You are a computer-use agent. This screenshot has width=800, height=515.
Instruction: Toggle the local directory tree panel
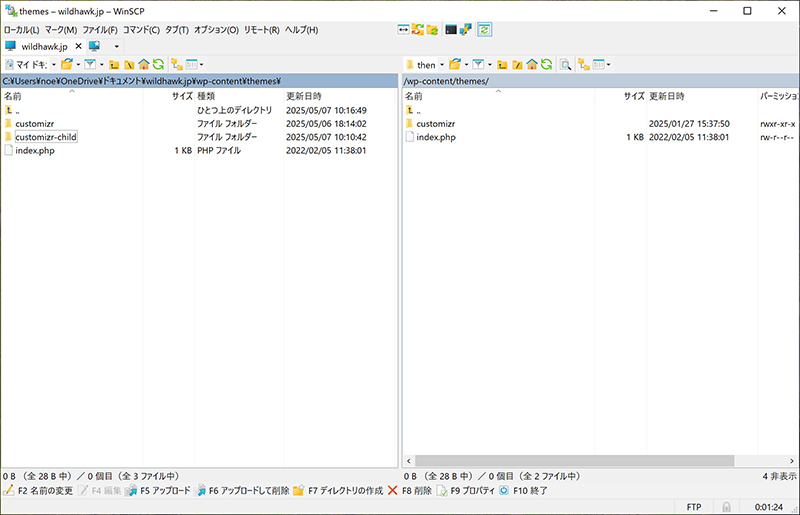[176, 65]
